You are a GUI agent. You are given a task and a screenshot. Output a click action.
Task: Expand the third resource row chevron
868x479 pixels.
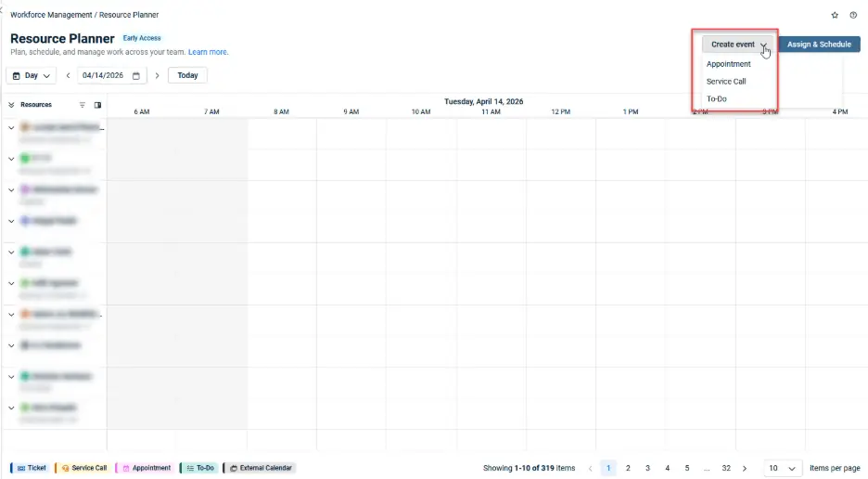[x=11, y=189]
